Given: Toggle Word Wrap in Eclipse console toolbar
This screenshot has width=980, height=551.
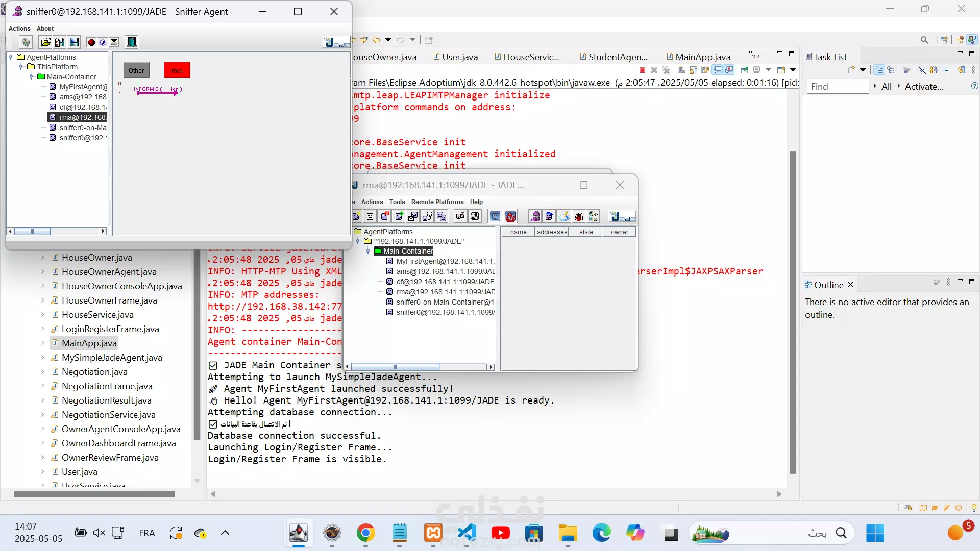Looking at the screenshot, I should coord(705,70).
